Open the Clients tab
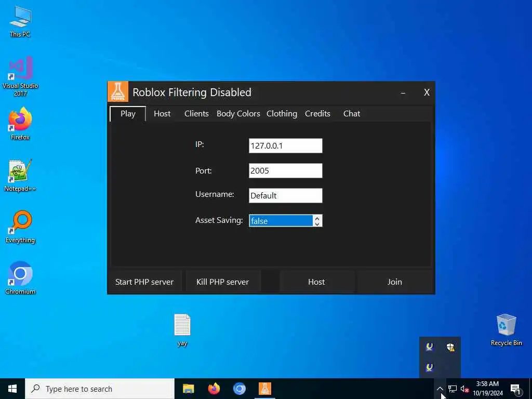 (196, 114)
